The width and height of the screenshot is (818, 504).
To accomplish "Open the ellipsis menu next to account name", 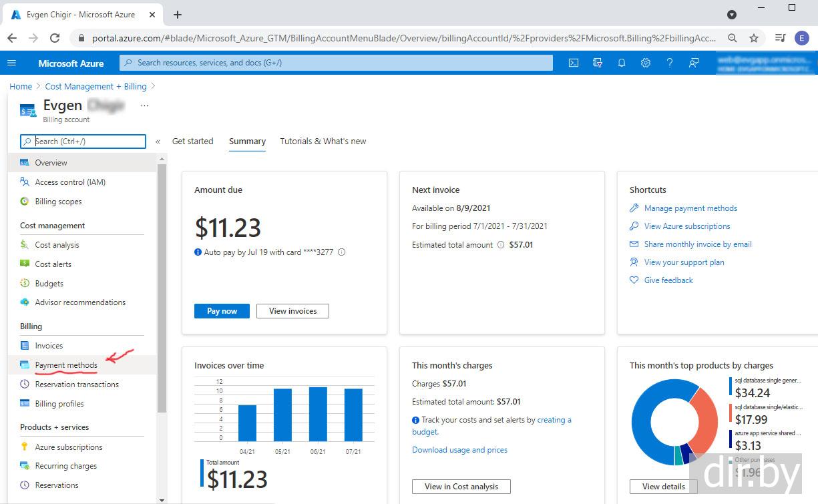I will pyautogui.click(x=144, y=105).
